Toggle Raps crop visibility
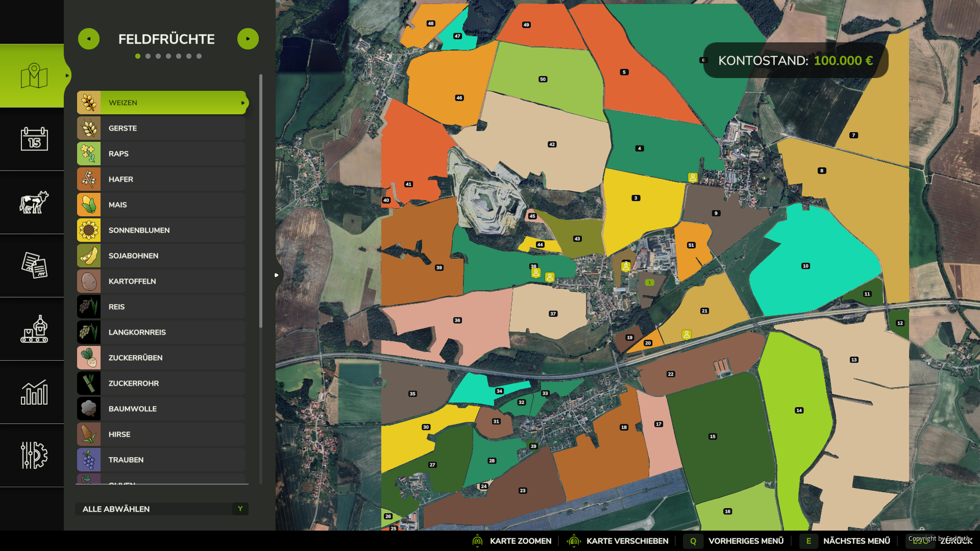The image size is (980, 551). [x=161, y=154]
